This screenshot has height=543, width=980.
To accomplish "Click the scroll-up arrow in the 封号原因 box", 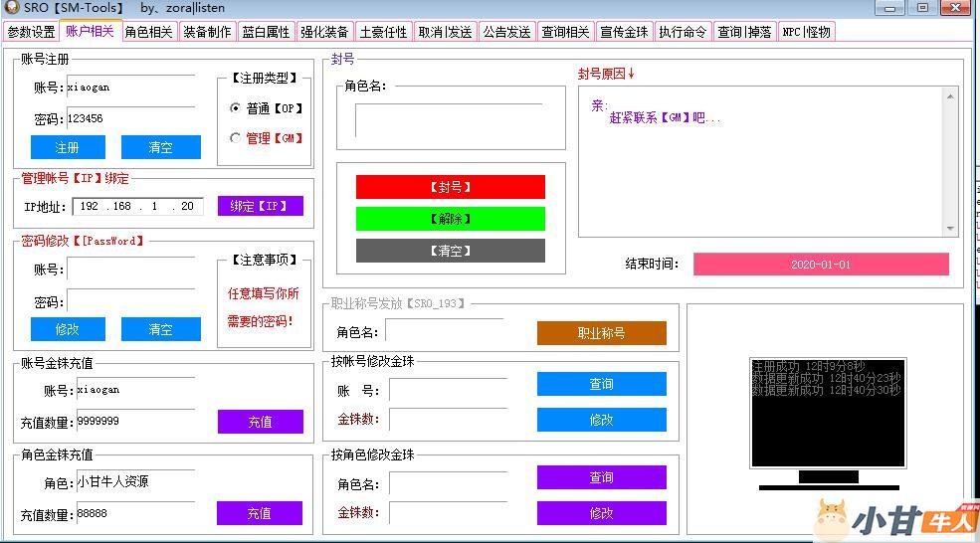I will 950,97.
